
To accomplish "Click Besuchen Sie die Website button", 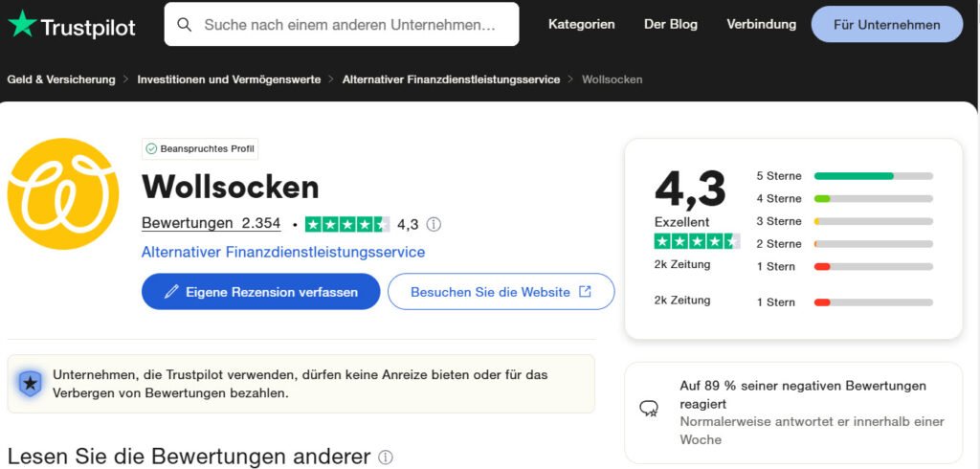I will pos(501,292).
